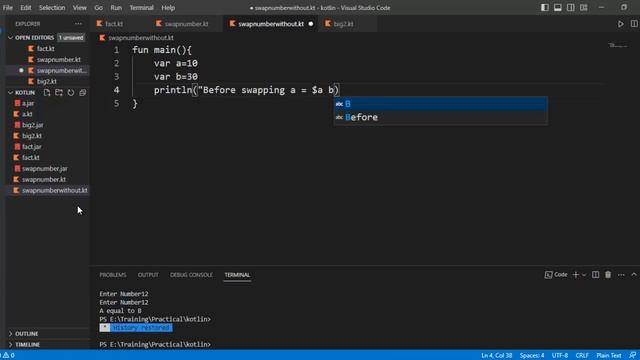Image resolution: width=640 pixels, height=360 pixels.
Task: Create new folder in KOTLIN folder
Action: [x=59, y=93]
